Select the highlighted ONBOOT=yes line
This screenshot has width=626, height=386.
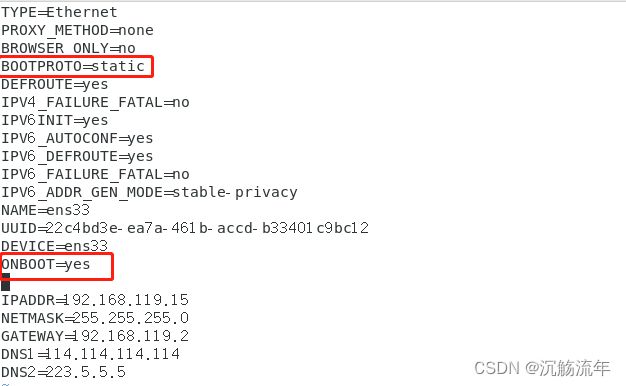pyautogui.click(x=46, y=264)
